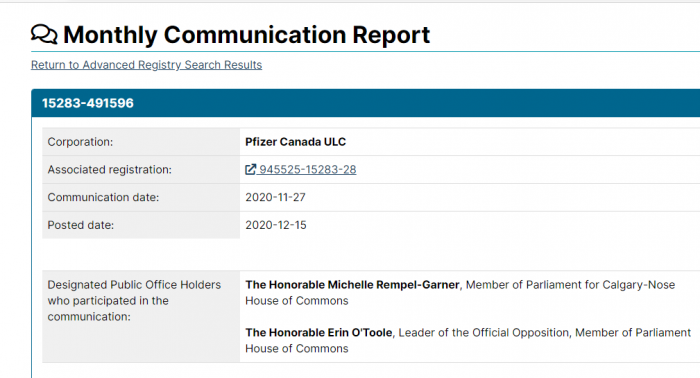Click Member of Parliament for Calgary-Nose text
The width and height of the screenshot is (700, 378).
571,285
